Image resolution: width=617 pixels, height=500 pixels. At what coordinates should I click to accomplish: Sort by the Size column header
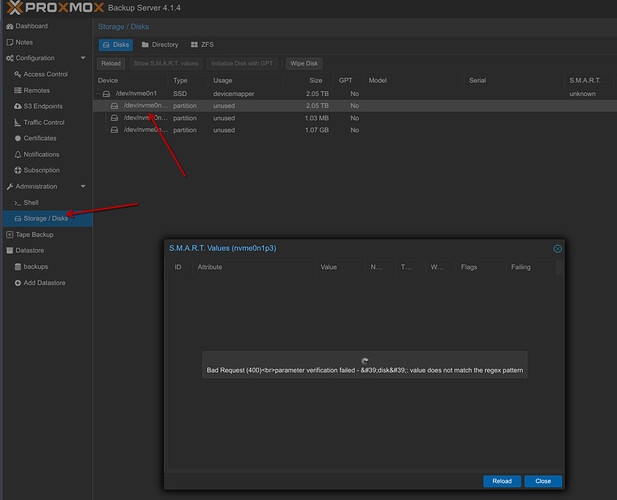315,79
